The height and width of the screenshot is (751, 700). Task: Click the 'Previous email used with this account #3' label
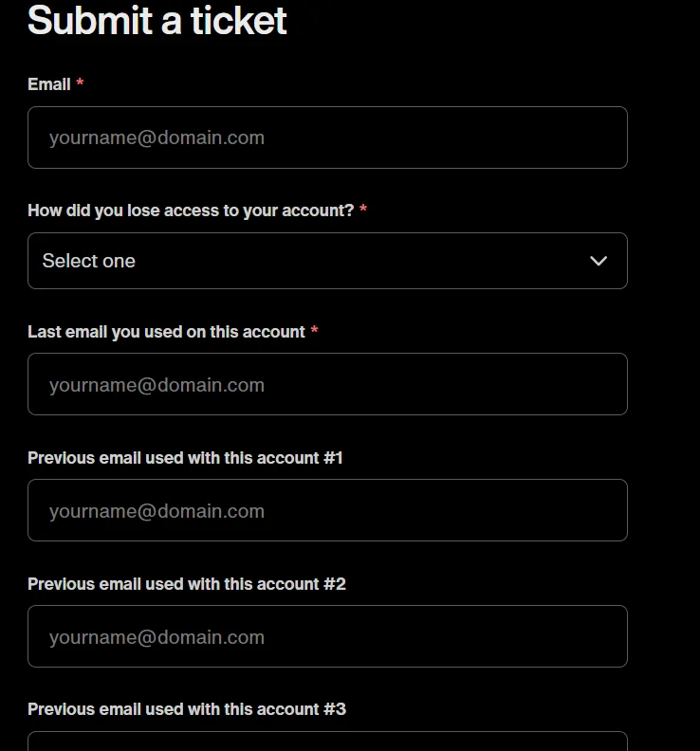point(187,709)
